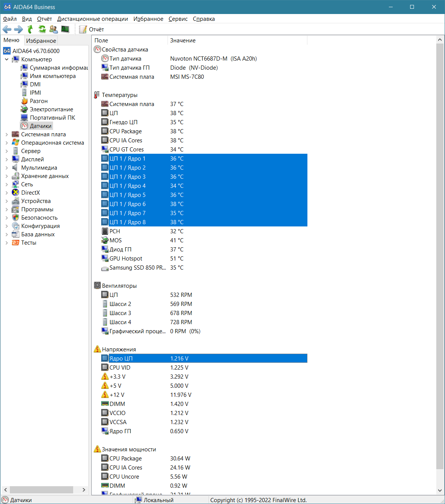This screenshot has width=445, height=504.
Task: Select the DIMM 1.420 V voltage row
Action: tap(204, 404)
